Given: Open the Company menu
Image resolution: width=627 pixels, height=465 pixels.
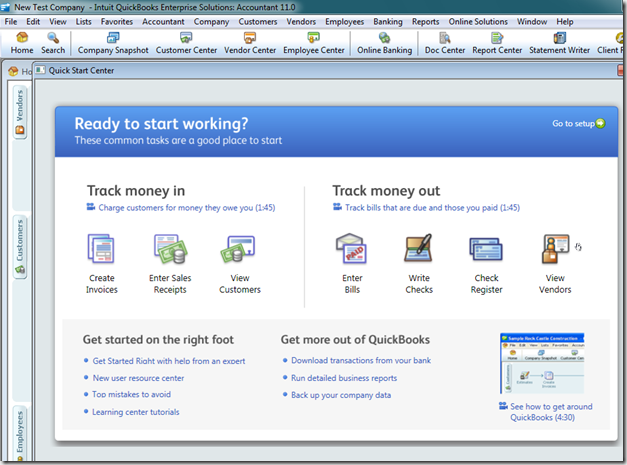Looking at the screenshot, I should click(x=212, y=22).
